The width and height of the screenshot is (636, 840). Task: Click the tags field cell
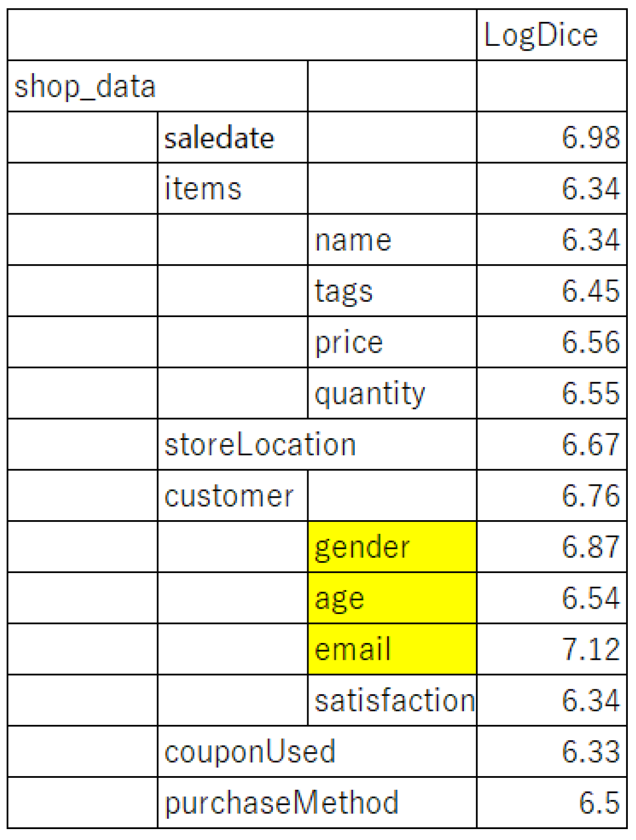coord(344,291)
